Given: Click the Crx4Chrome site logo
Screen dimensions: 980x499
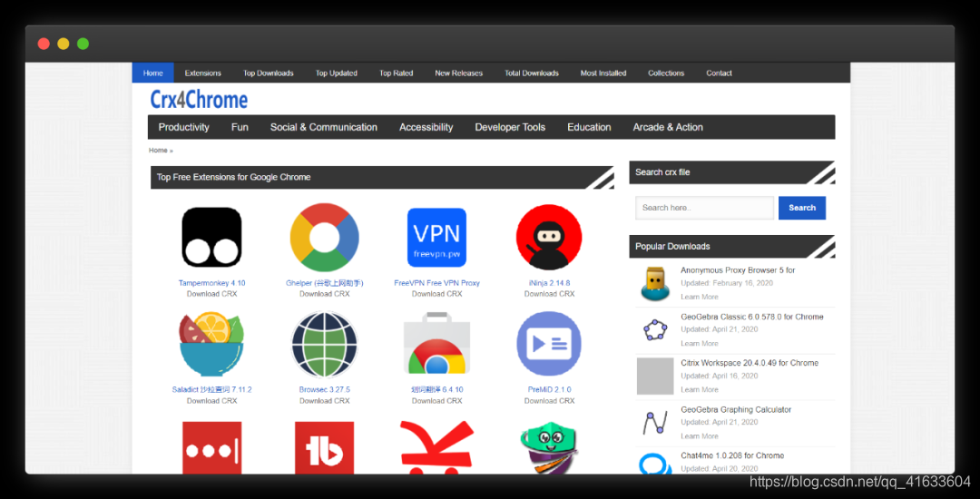Looking at the screenshot, I should click(x=199, y=99).
